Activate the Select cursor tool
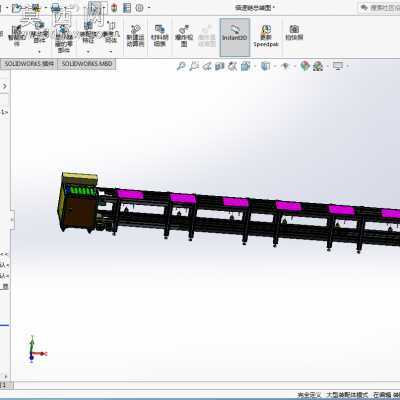This screenshot has width=400, height=400. click(95, 8)
